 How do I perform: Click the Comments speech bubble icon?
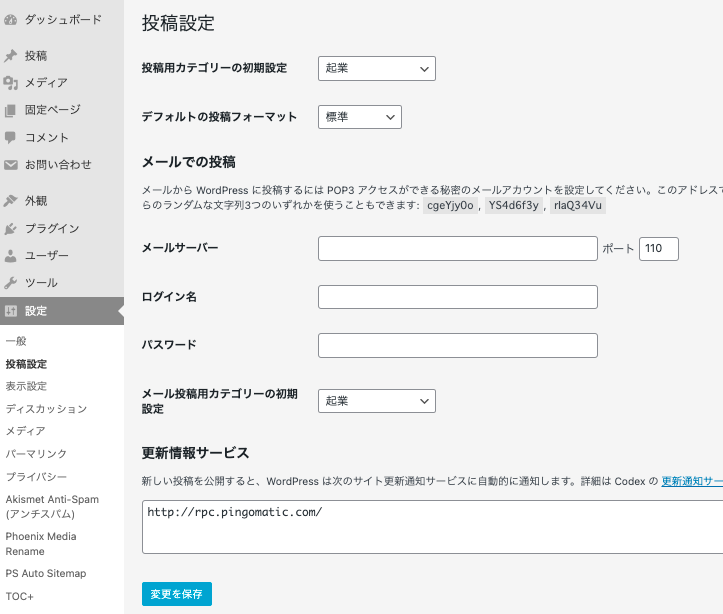point(11,137)
